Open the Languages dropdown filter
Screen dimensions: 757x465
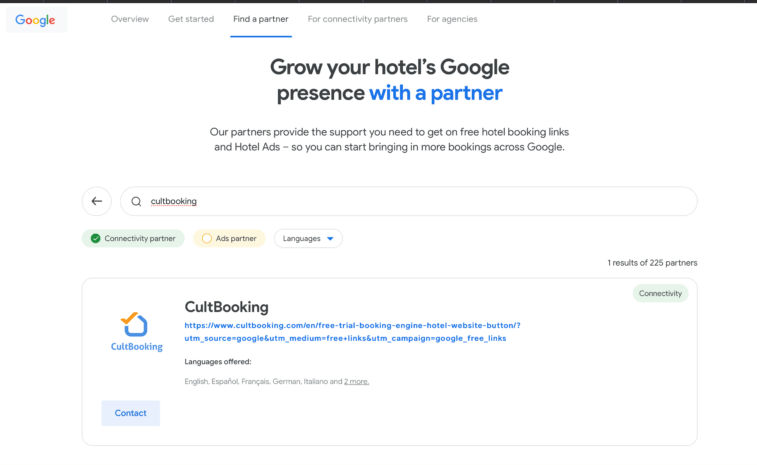(308, 239)
